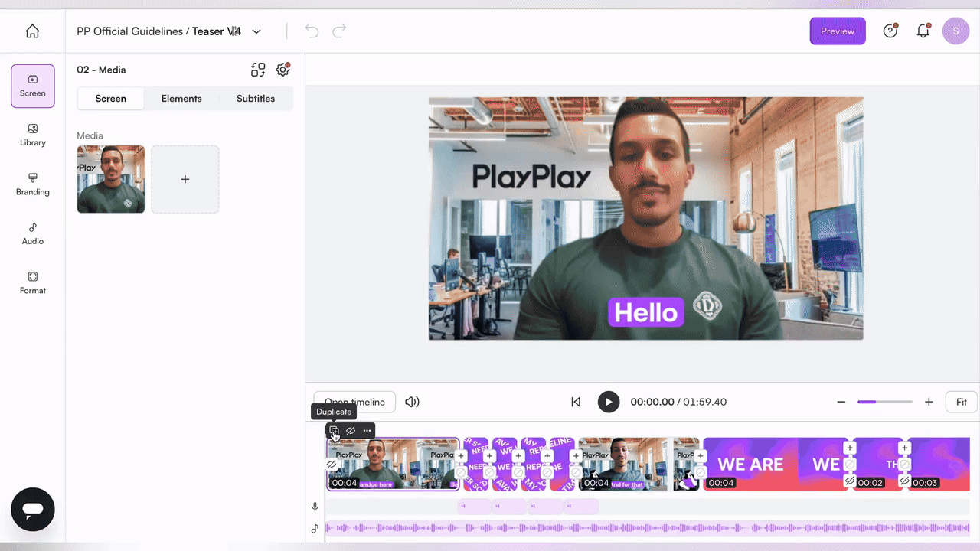Go to the Home page icon
Image resolution: width=980 pixels, height=551 pixels.
click(x=32, y=31)
